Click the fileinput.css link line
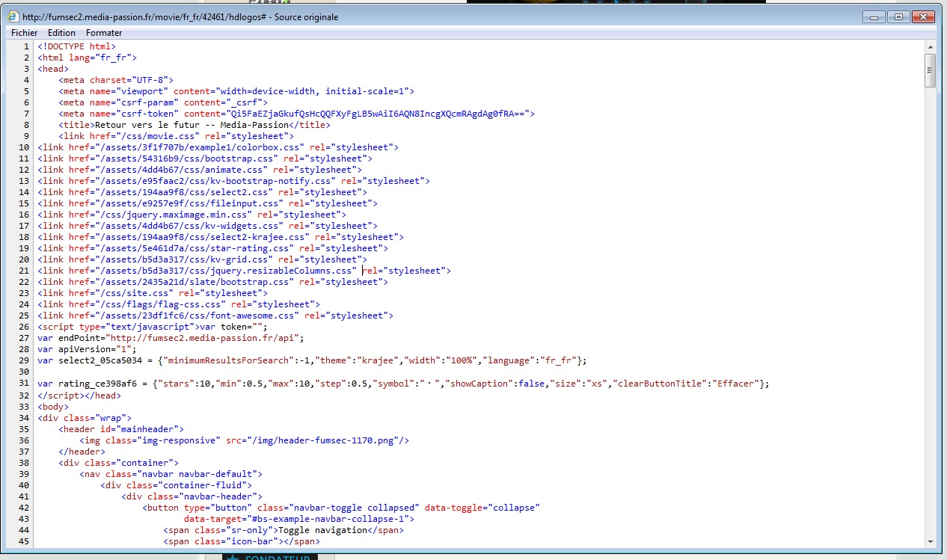 208,203
